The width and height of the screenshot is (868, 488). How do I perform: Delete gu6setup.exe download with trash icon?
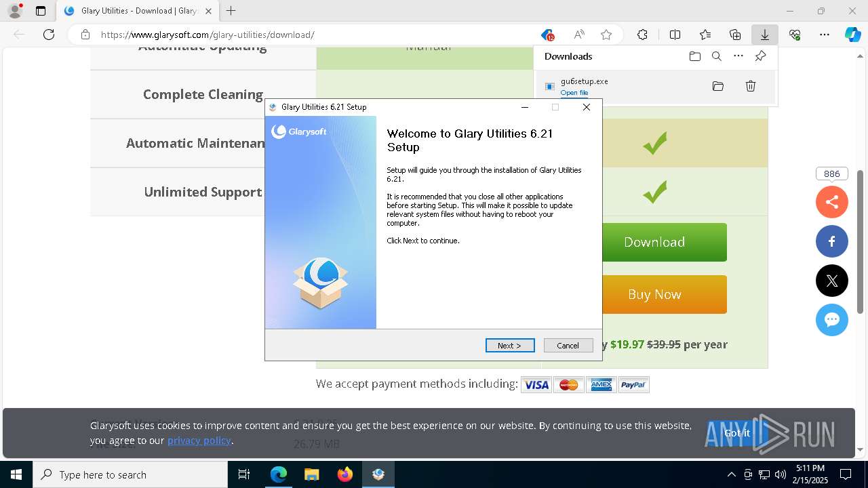751,86
